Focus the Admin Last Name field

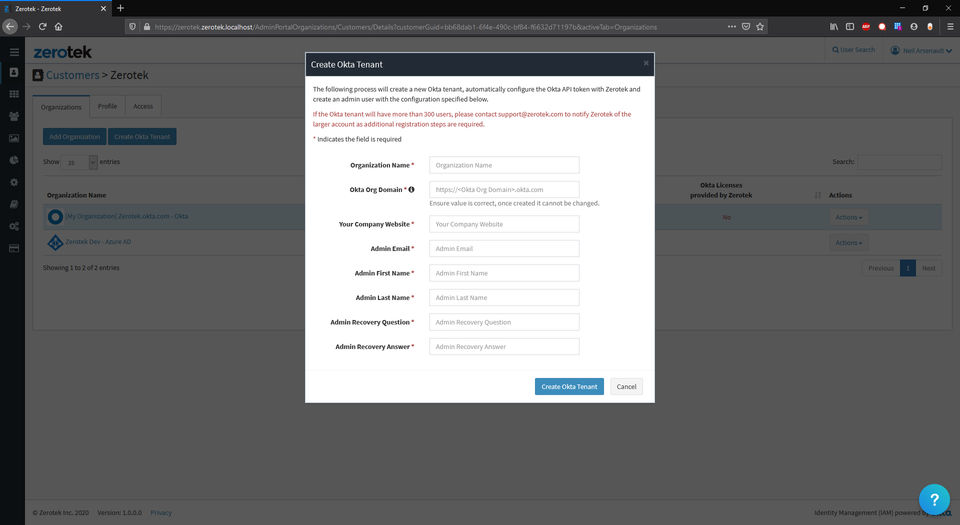coord(504,297)
